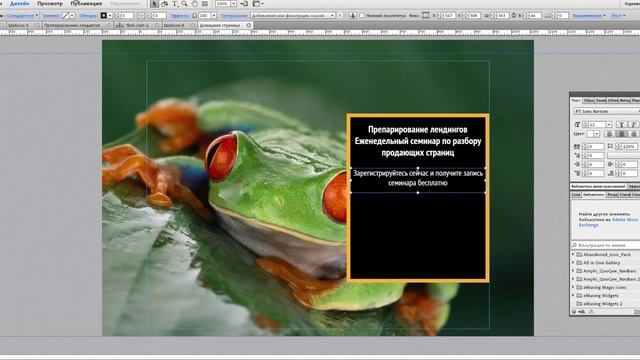640x360 pixels.
Task: Open the Дизайн mode tab
Action: (x=19, y=3)
